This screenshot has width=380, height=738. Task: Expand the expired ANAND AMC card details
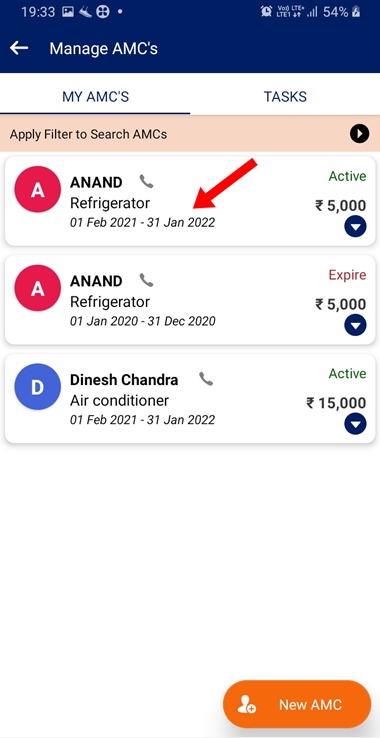point(355,326)
